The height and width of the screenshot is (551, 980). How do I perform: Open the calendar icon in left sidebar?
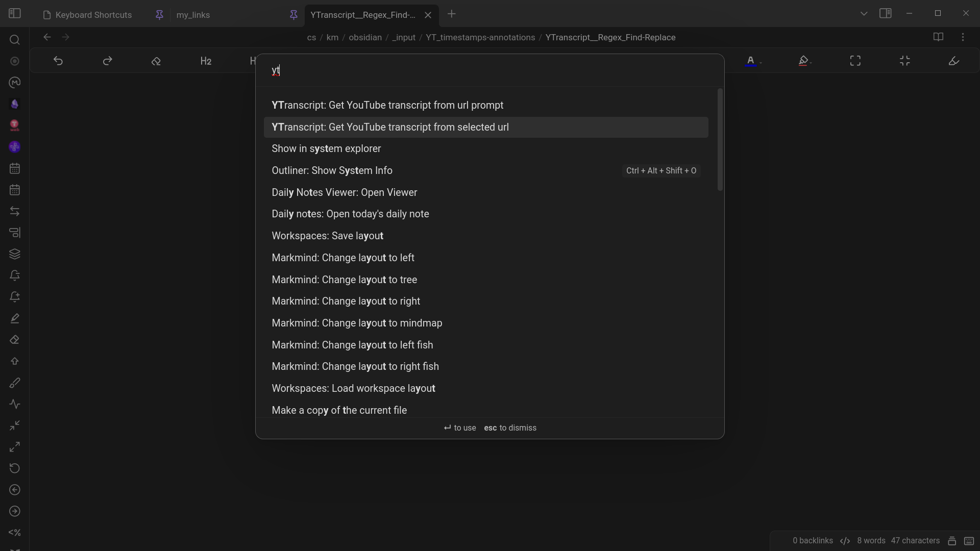tap(15, 168)
